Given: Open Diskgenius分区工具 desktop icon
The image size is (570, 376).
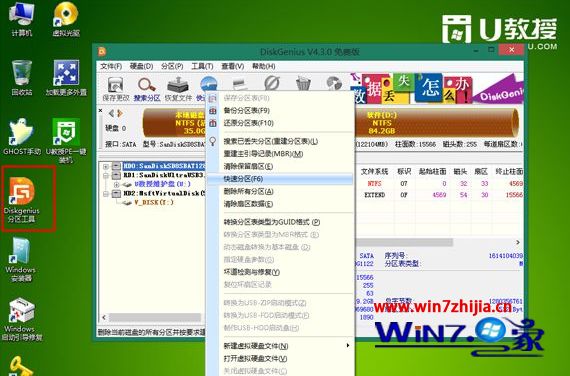Looking at the screenshot, I should pyautogui.click(x=21, y=199).
